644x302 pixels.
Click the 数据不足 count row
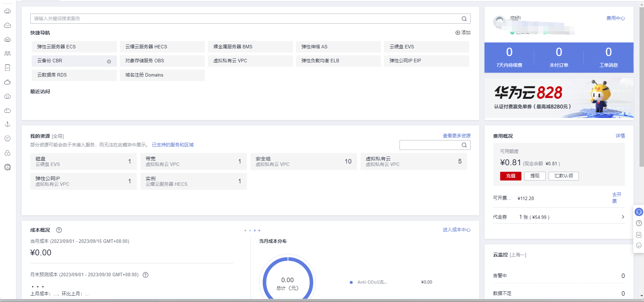pos(559,294)
